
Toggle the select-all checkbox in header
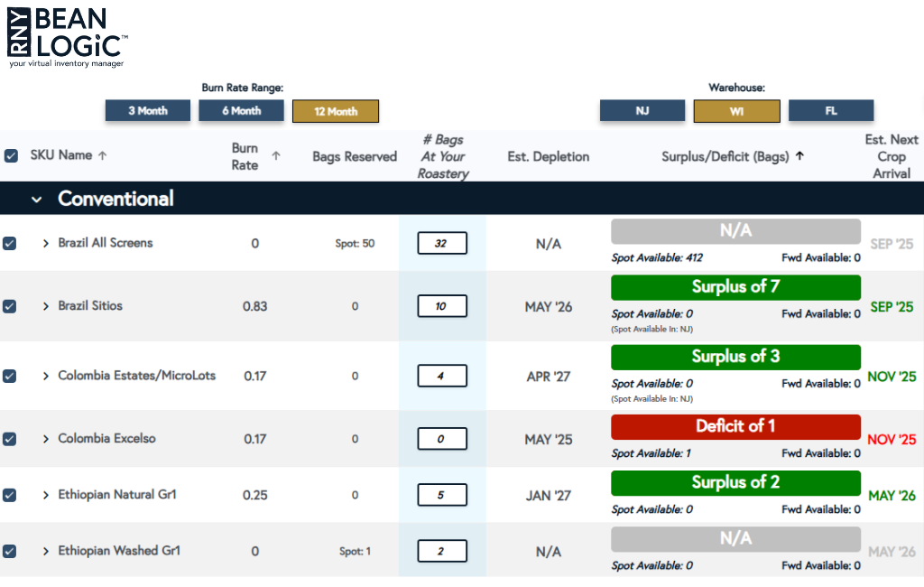[11, 155]
